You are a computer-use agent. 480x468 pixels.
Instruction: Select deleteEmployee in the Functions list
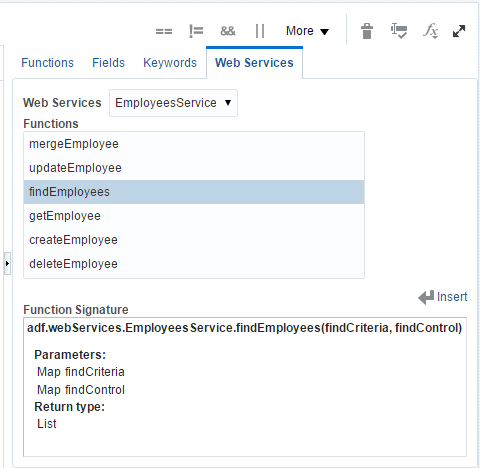coord(194,264)
